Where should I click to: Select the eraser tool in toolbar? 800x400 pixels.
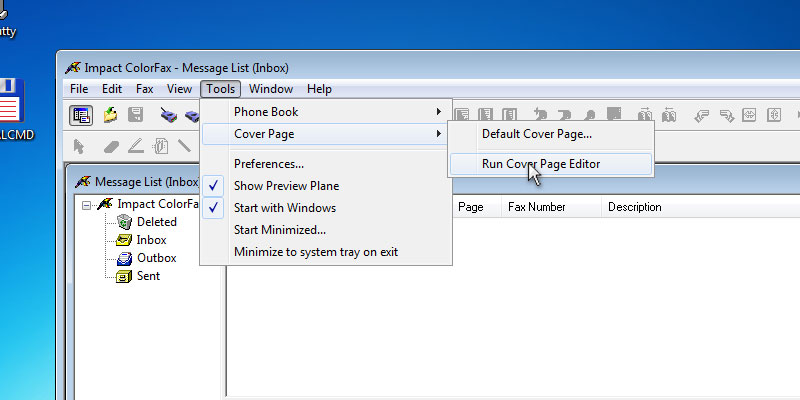click(110, 146)
